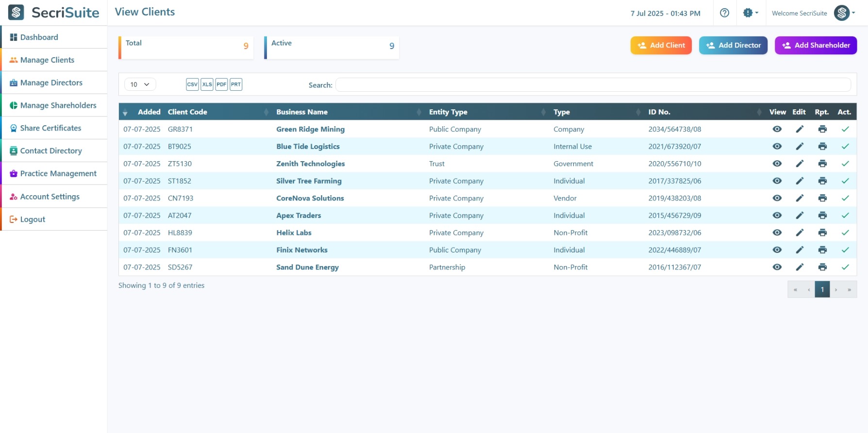Open Dashboard in the sidebar
This screenshot has width=868, height=433.
(53, 37)
